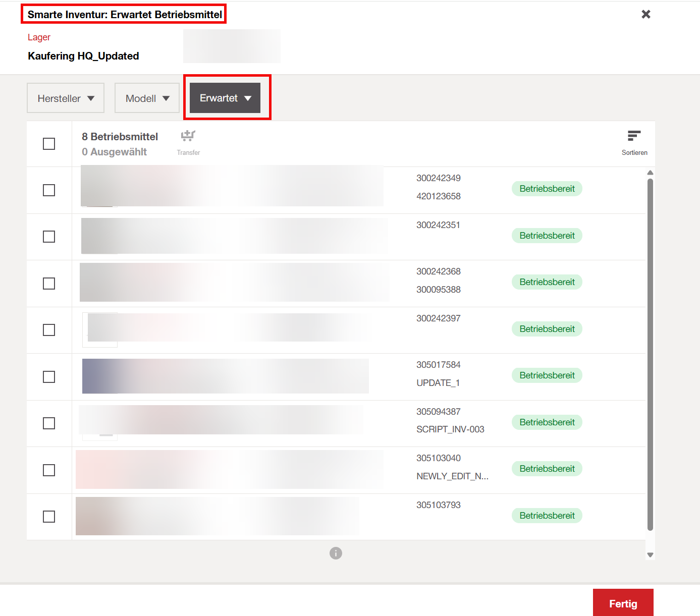Close the Smarte Inventur dialog

point(645,14)
